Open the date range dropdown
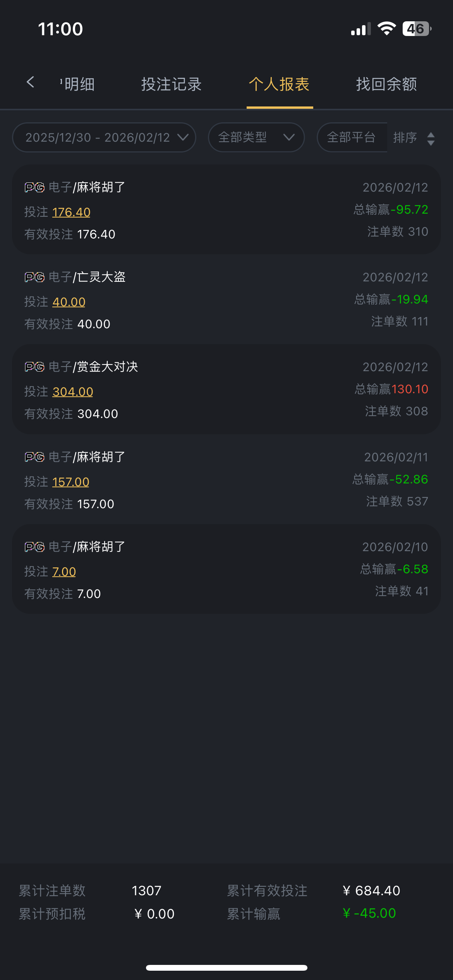The height and width of the screenshot is (980, 453). click(x=104, y=137)
